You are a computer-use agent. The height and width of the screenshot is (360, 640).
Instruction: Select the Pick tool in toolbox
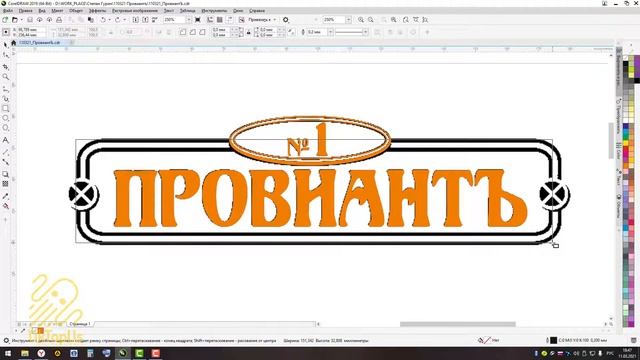[x=5, y=44]
